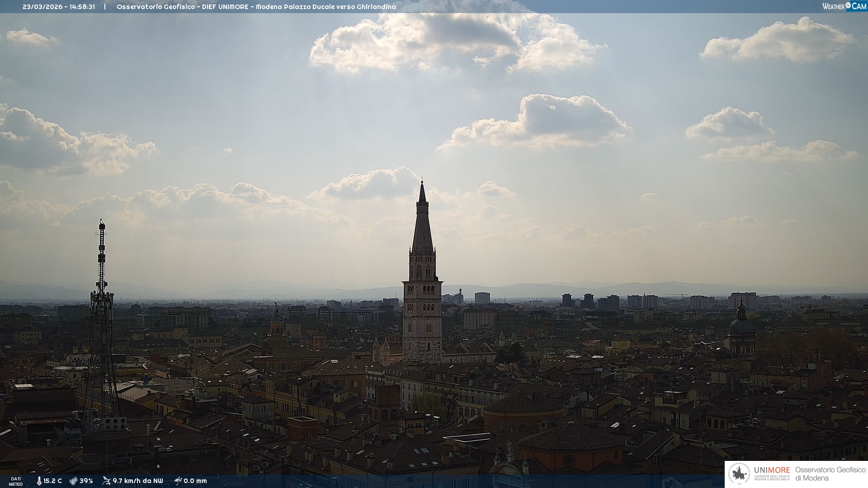The image size is (868, 488).
Task: Click the thermometer temperature icon
Action: coord(39,481)
